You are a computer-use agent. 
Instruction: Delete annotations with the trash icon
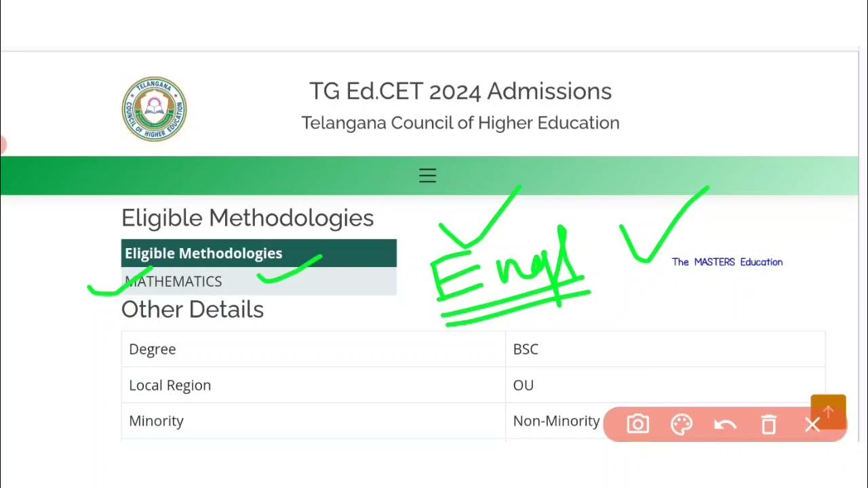768,425
